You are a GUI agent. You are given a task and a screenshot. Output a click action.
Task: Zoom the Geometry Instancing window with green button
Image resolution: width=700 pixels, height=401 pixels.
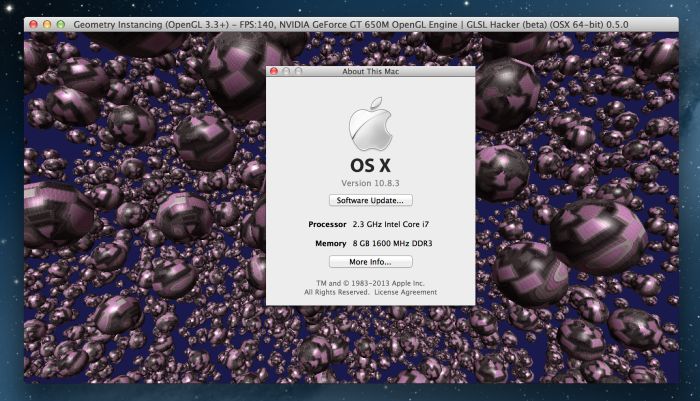tap(61, 25)
